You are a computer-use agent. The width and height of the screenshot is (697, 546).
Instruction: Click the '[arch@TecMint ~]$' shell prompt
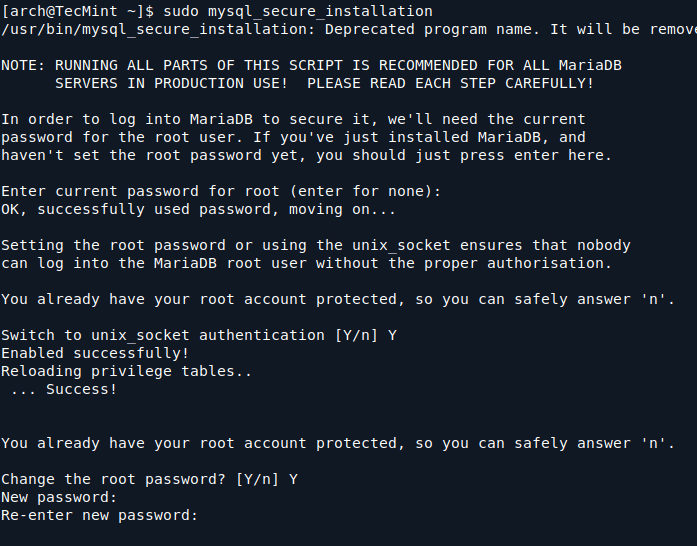coord(78,11)
